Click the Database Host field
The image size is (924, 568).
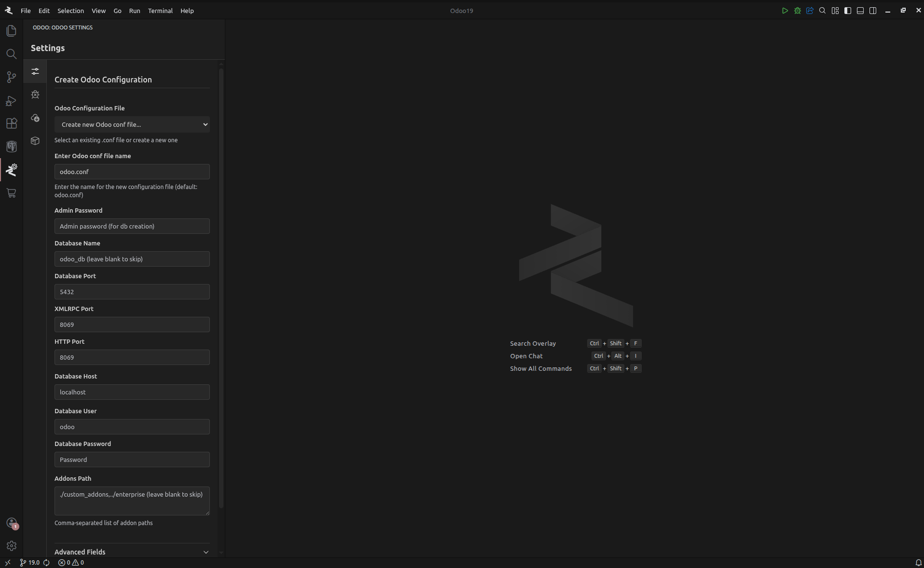click(132, 392)
